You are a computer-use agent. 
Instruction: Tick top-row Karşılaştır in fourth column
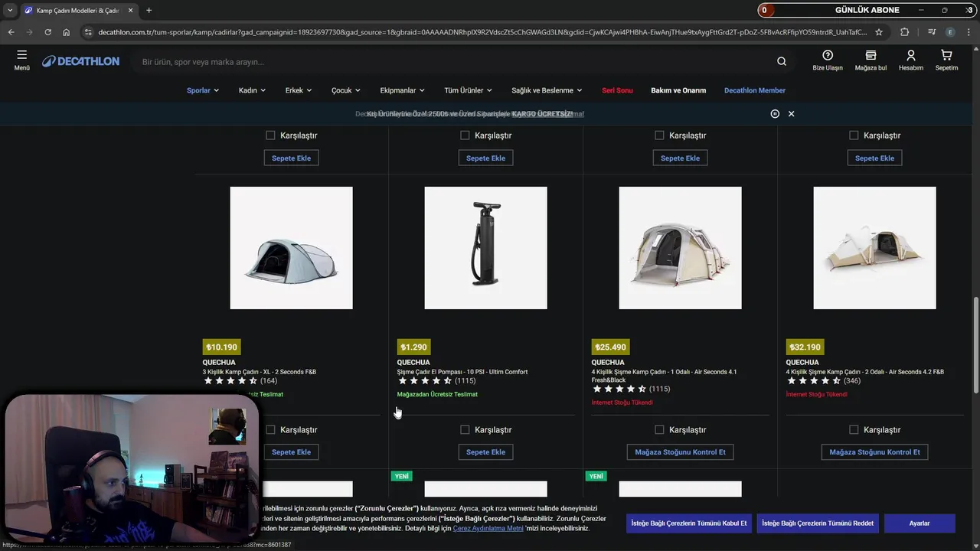(854, 135)
